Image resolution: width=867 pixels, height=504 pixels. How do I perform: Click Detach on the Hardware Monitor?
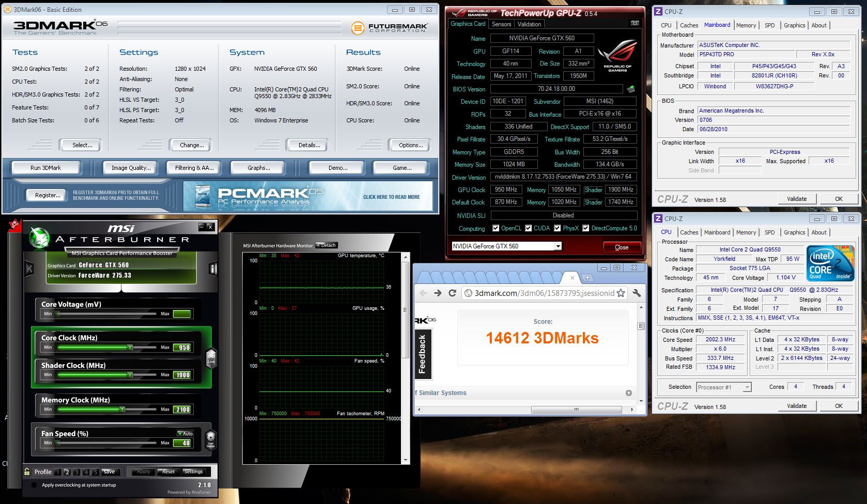(326, 245)
